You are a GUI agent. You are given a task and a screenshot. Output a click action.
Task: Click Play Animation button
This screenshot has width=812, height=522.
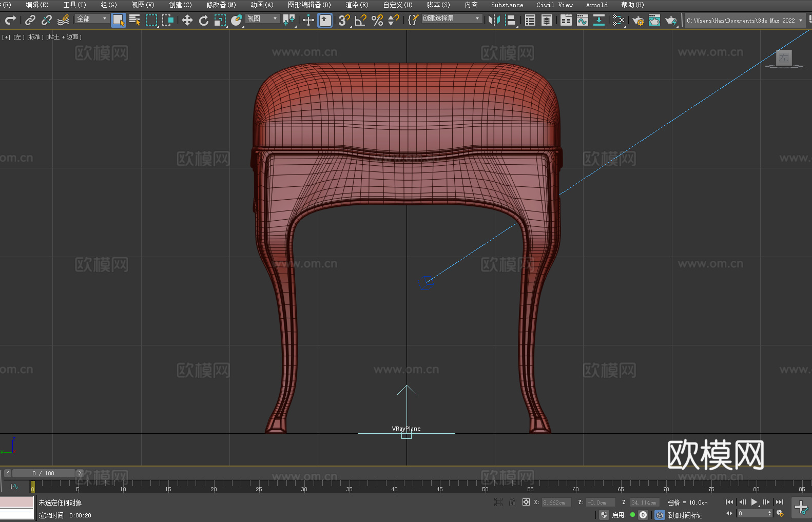point(754,502)
